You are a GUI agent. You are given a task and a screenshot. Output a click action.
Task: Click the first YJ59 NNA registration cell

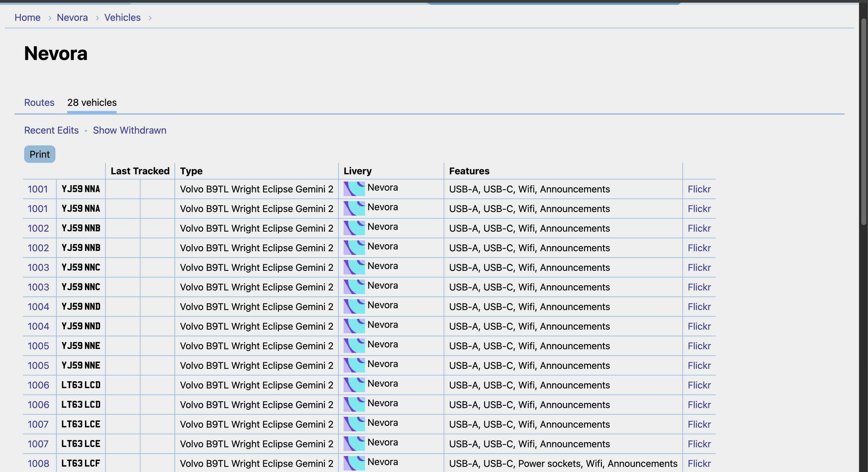click(81, 189)
